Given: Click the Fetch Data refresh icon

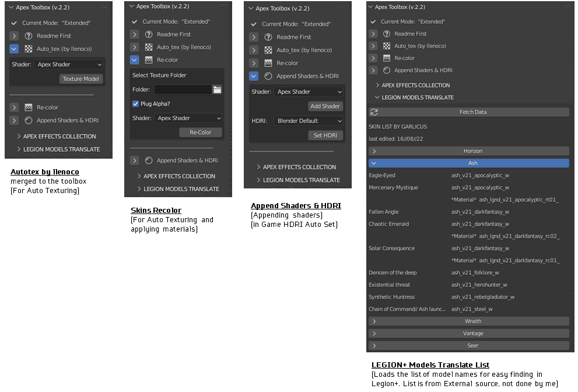Looking at the screenshot, I should pyautogui.click(x=374, y=112).
